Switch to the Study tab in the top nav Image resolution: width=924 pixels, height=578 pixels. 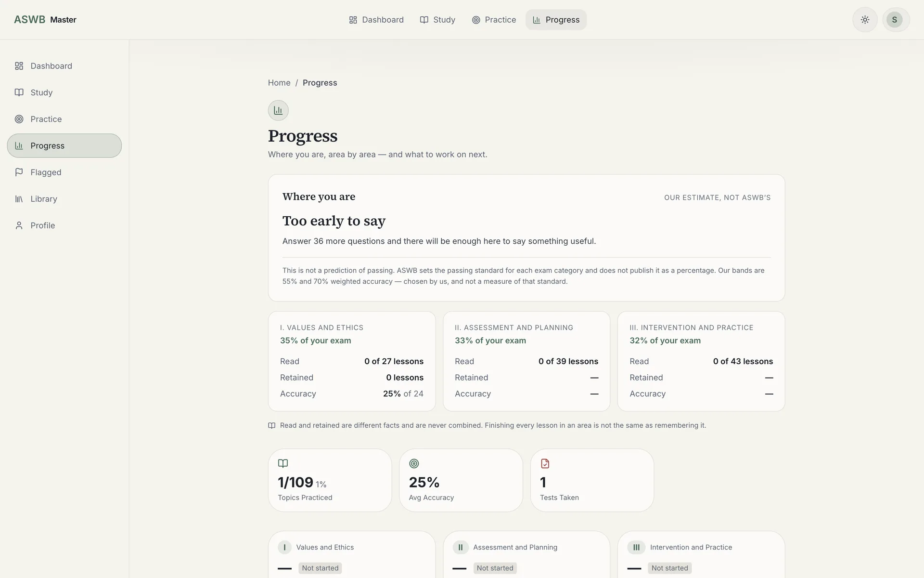[x=437, y=20]
